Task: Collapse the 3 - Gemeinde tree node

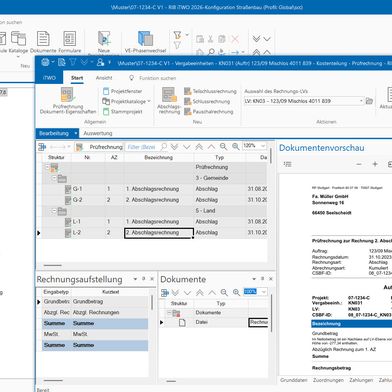Action: pyautogui.click(x=54, y=178)
